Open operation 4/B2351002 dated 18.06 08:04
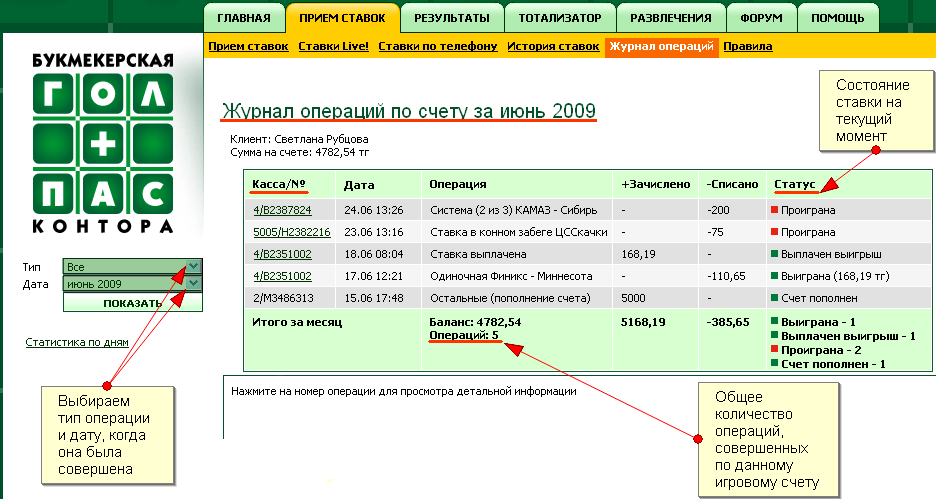This screenshot has width=936, height=499. [x=282, y=254]
